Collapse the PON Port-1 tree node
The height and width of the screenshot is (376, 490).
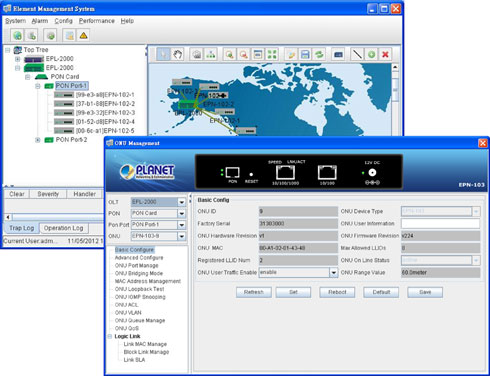[x=38, y=86]
